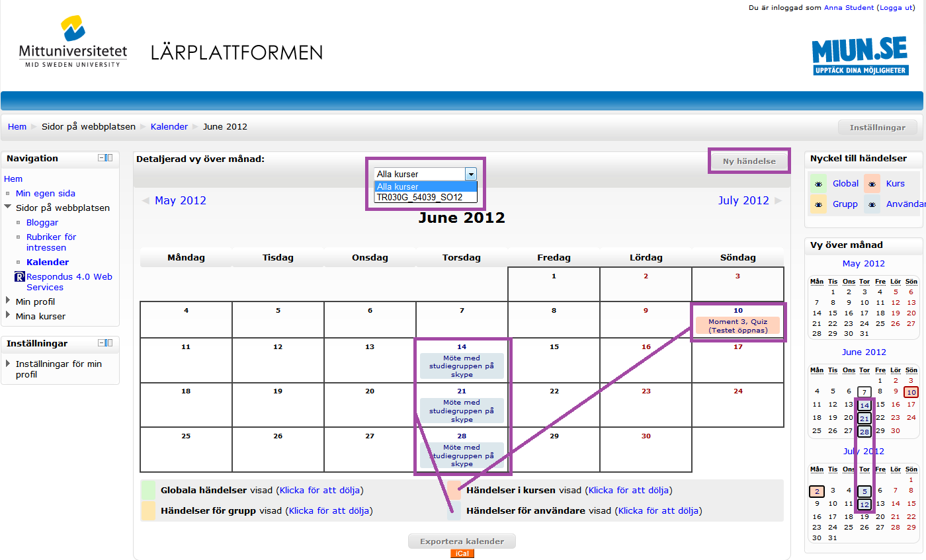Click the yellow Händelser för grupp swatch
Screen dimensions: 926x560
(147, 510)
